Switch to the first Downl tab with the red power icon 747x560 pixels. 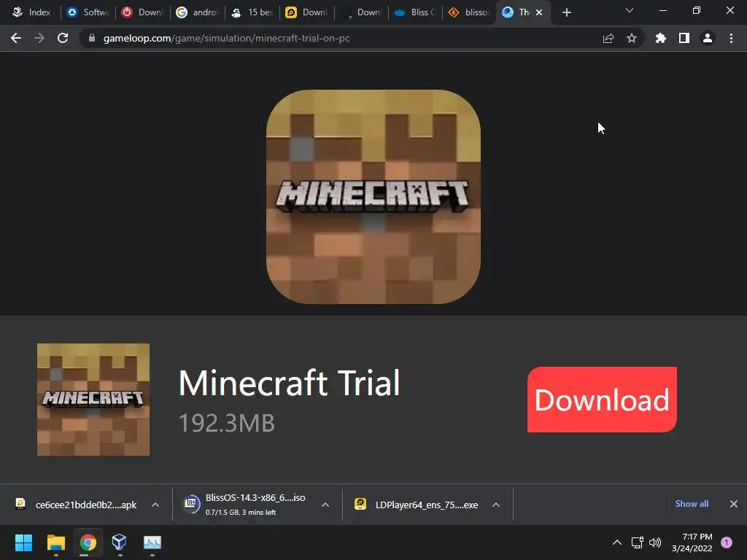[143, 12]
